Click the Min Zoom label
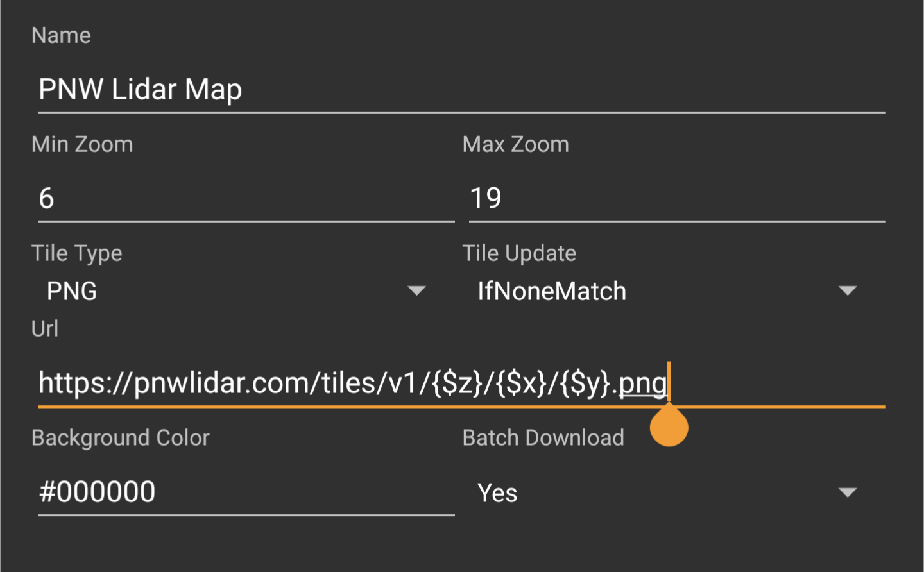Screen dimensions: 924x572 point(82,144)
